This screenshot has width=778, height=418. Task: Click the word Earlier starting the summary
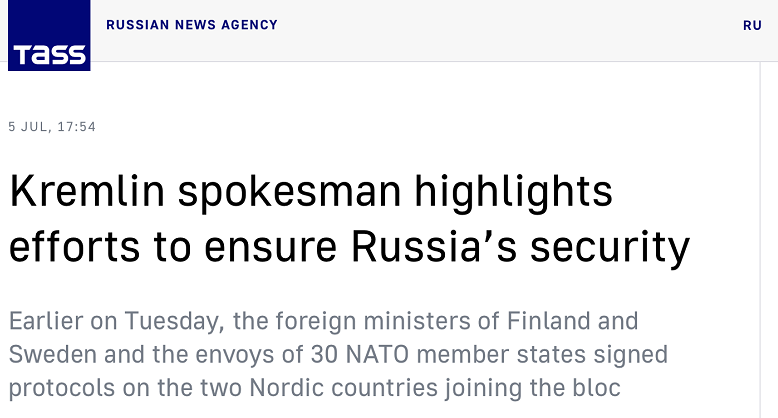point(46,322)
